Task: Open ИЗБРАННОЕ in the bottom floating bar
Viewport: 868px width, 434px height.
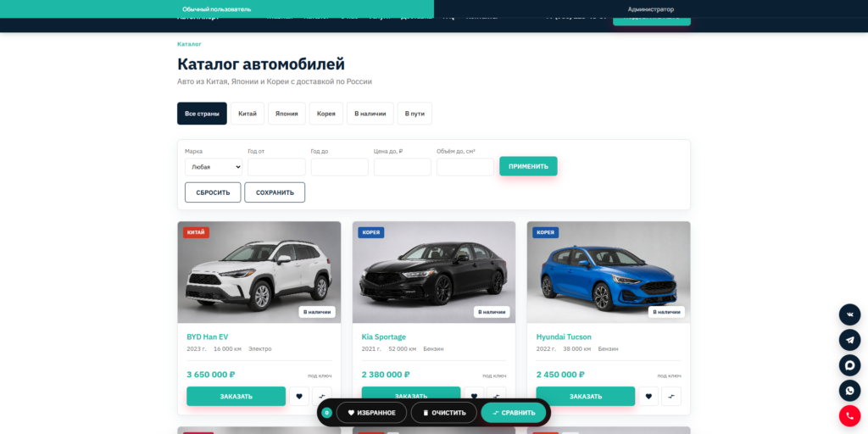Action: click(371, 413)
